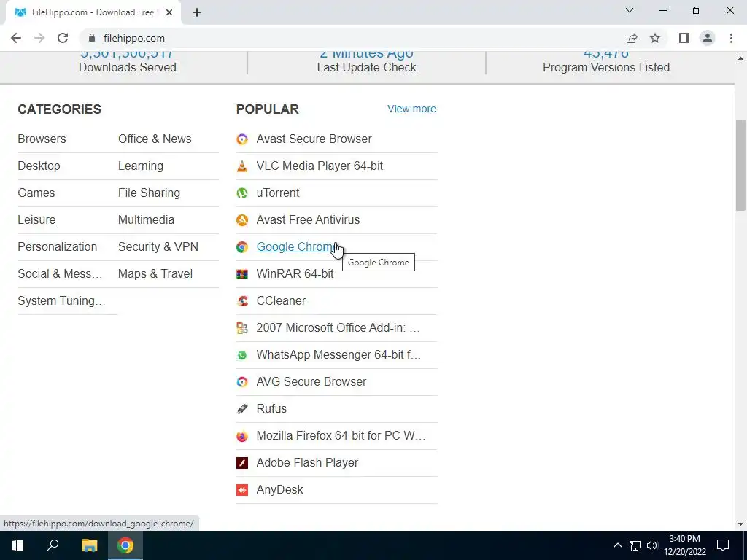Click the Adobe Flash Player icon

242,463
